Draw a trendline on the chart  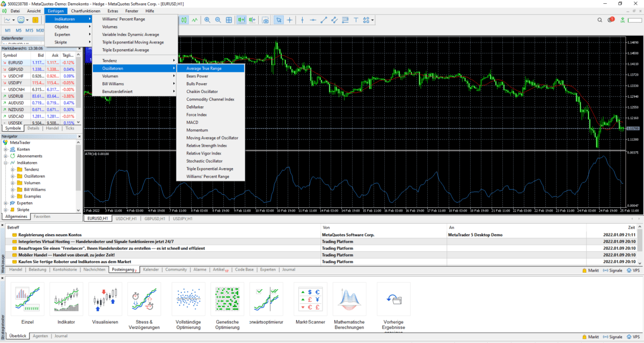pos(323,20)
